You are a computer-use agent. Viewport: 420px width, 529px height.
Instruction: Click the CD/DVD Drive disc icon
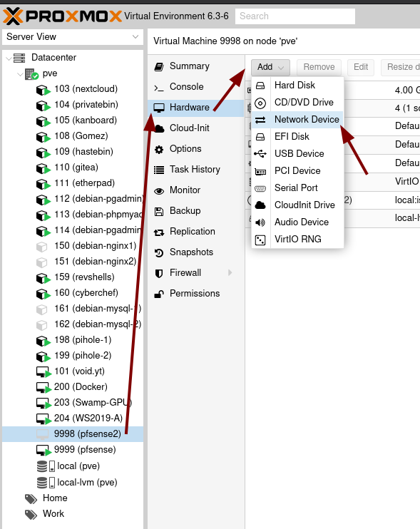260,103
